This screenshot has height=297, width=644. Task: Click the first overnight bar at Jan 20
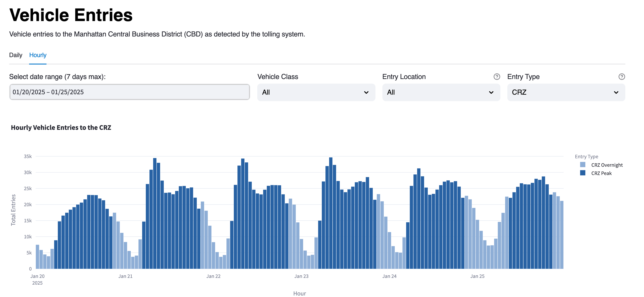[x=38, y=257]
